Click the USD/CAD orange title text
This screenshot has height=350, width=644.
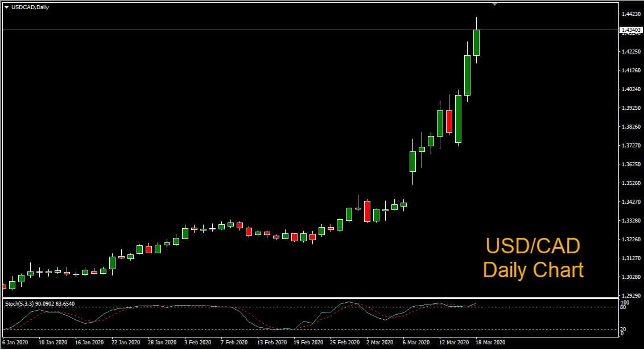[532, 246]
